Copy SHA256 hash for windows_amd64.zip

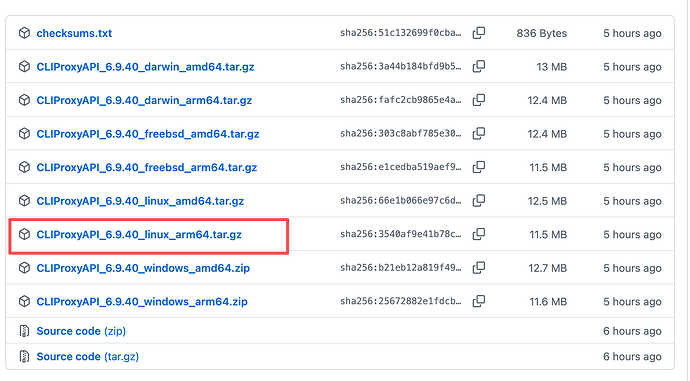pos(479,268)
